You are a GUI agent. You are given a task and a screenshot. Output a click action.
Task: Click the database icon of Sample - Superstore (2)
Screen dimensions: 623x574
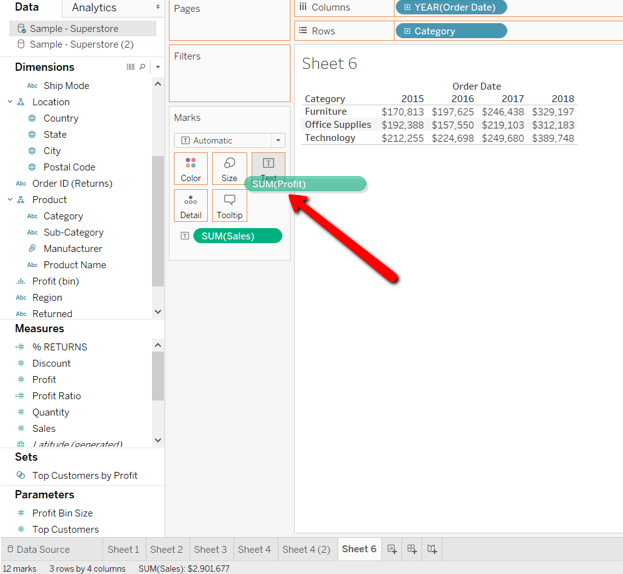[x=21, y=44]
